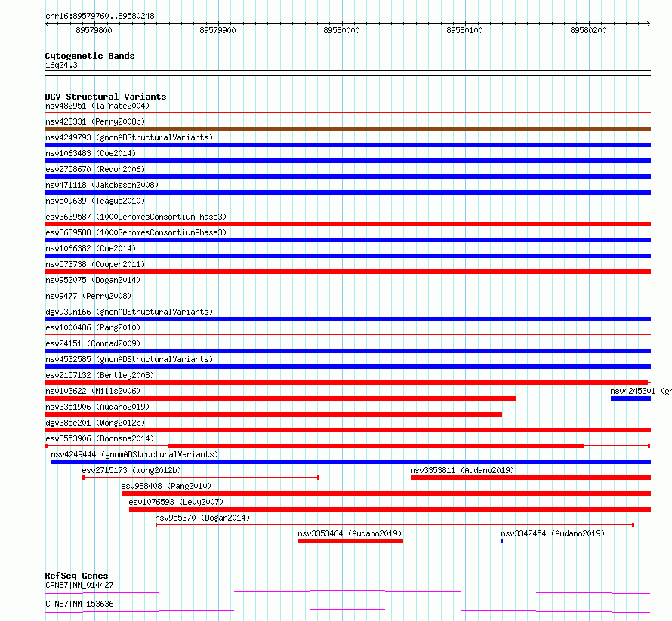Open nsv9477 (Perry2008) label
672x621 pixels.
(x=88, y=296)
